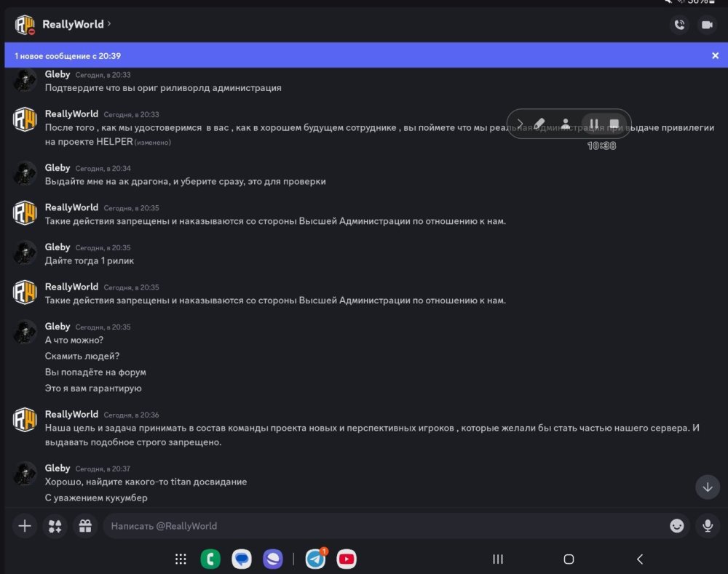Click the 20:37 timestamp on Gleby's message
The image size is (728, 574).
click(x=103, y=469)
